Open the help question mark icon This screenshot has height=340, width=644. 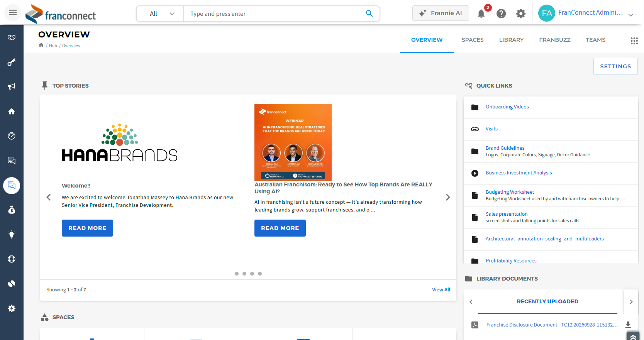coord(501,14)
